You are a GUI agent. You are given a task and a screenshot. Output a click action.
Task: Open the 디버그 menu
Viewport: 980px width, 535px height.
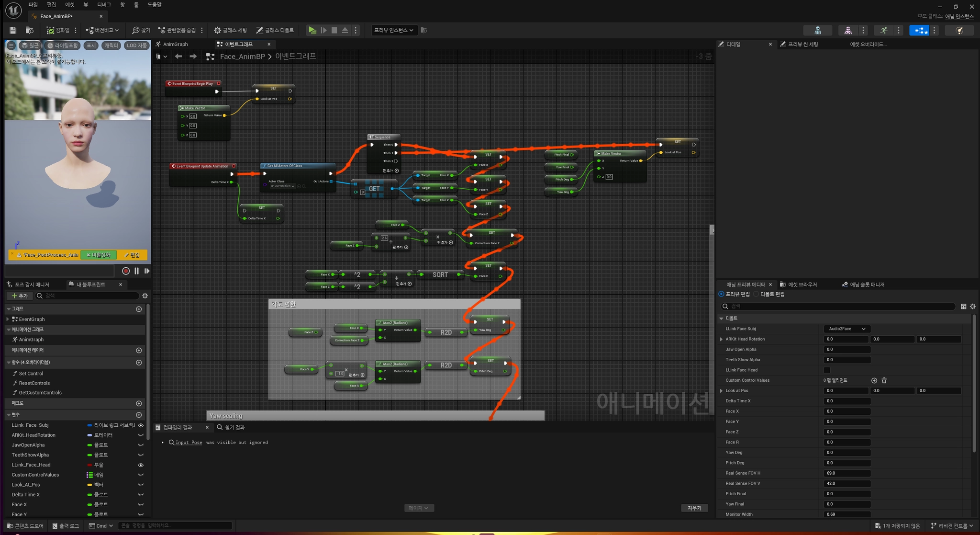click(x=104, y=5)
